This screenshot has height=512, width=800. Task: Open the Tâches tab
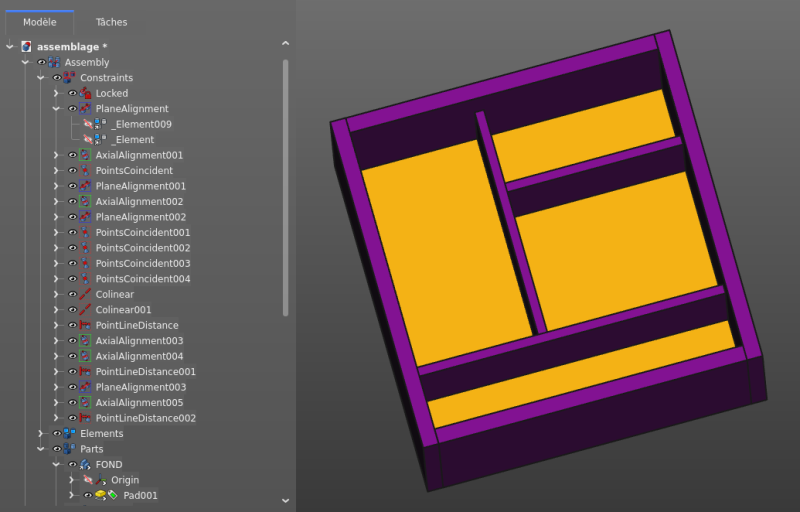click(111, 22)
